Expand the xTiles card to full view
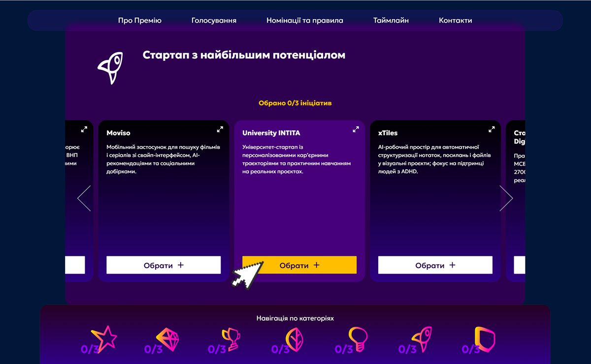 [x=492, y=129]
